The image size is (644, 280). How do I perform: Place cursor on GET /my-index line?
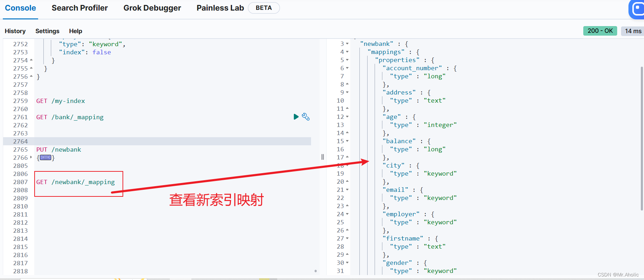click(61, 101)
